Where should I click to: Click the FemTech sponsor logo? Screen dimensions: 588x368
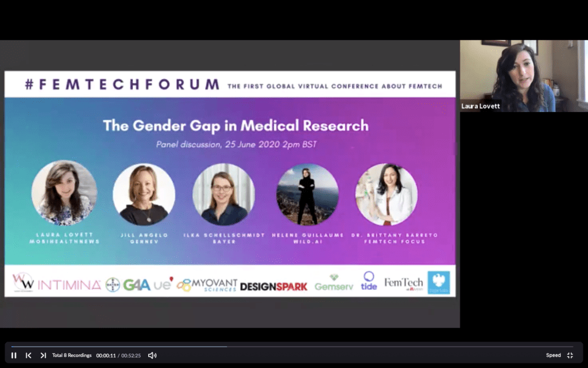click(404, 283)
